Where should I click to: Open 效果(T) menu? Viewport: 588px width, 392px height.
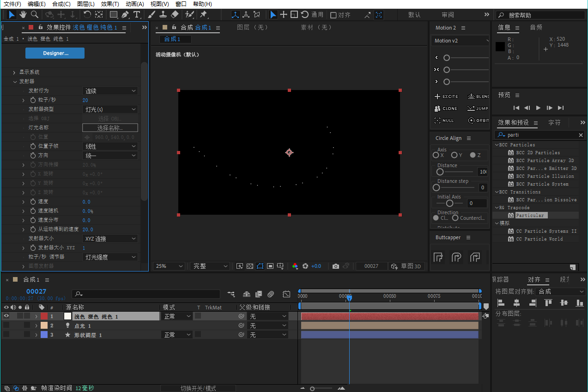point(109,4)
